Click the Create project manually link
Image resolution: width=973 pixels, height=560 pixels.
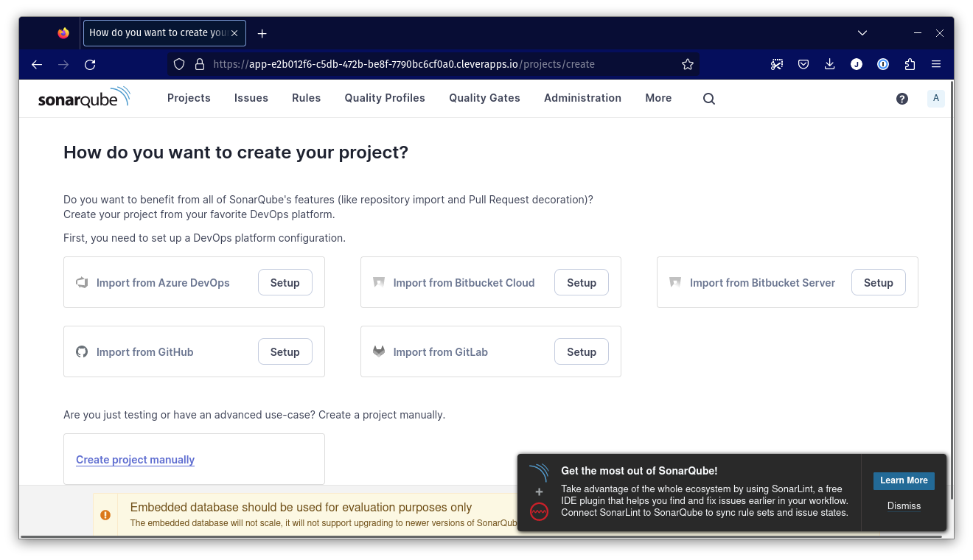coord(135,460)
